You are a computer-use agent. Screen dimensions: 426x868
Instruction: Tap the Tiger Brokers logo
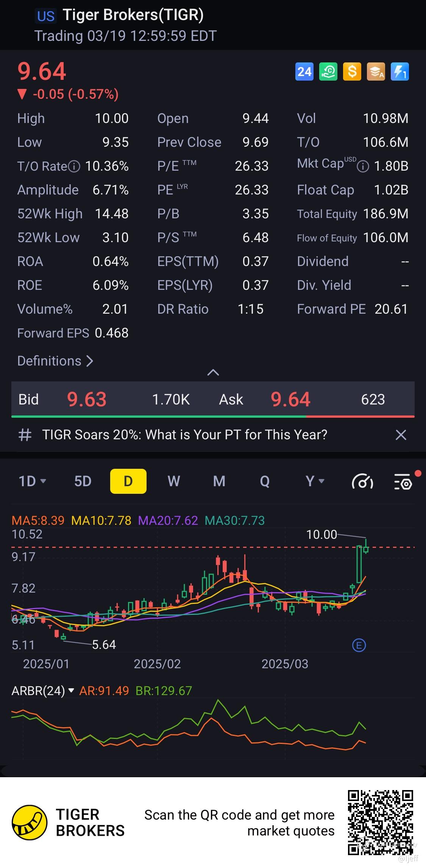pyautogui.click(x=30, y=822)
